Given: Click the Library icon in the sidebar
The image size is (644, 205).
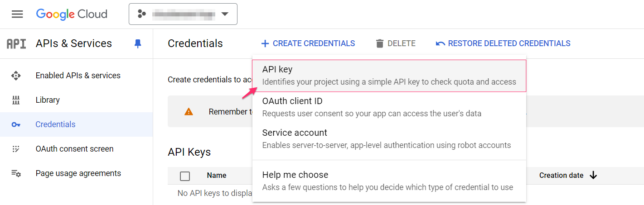Looking at the screenshot, I should (x=16, y=100).
